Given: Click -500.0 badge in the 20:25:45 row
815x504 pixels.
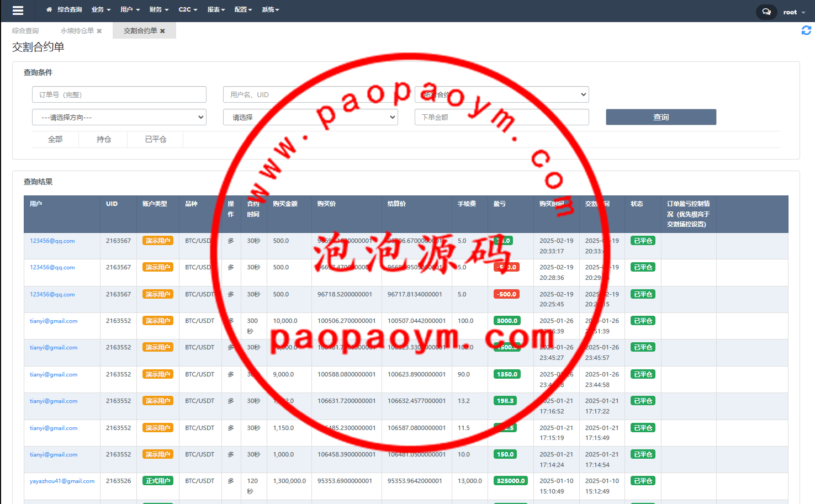Looking at the screenshot, I should [506, 294].
